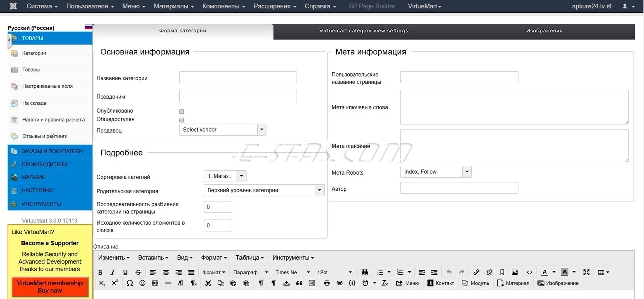Insert a blockquote
Image resolution: width=644 pixels, height=299 pixels.
[299, 283]
